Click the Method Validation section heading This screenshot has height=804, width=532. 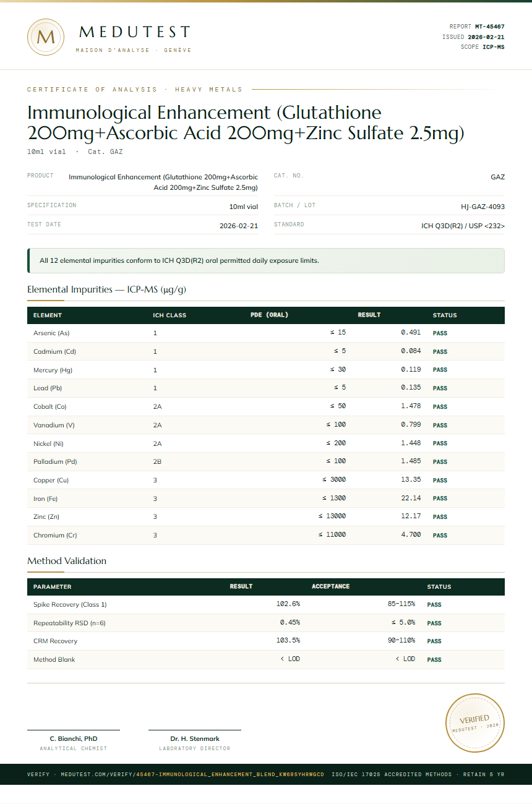[x=67, y=561]
